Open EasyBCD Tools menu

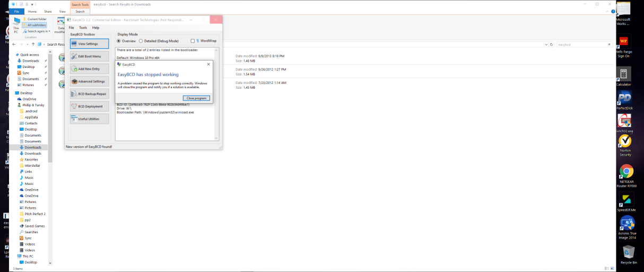tap(83, 28)
